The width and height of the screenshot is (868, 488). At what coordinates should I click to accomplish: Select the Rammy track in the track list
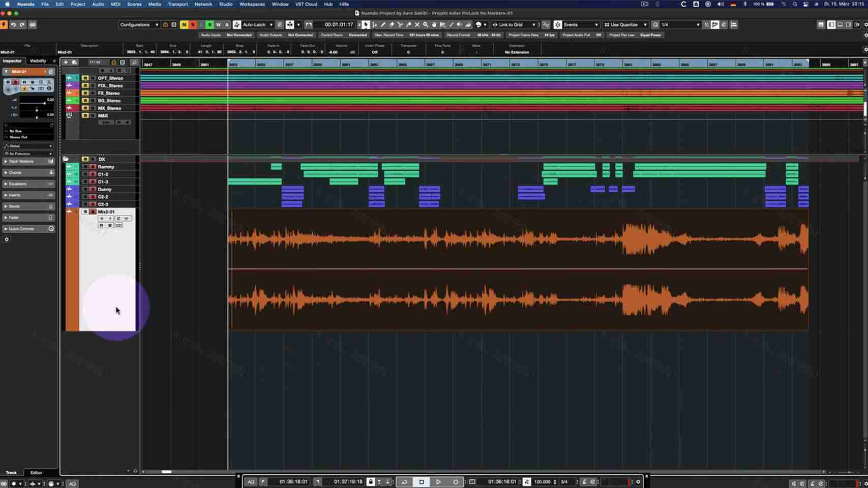pos(107,166)
